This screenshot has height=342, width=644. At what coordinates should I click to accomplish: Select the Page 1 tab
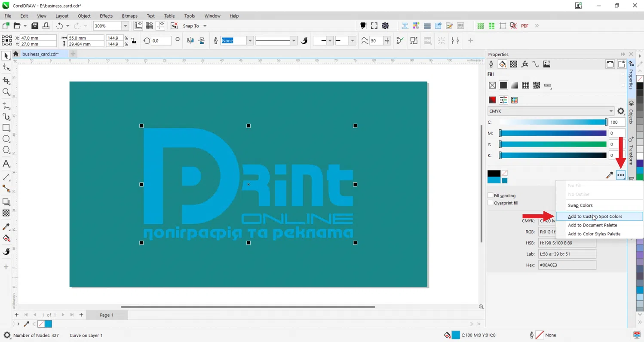106,315
